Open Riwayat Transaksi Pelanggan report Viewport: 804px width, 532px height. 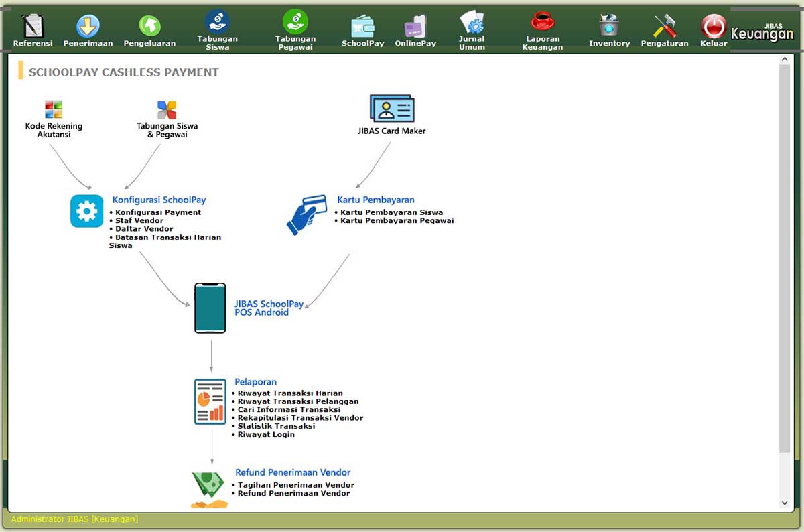coord(298,401)
